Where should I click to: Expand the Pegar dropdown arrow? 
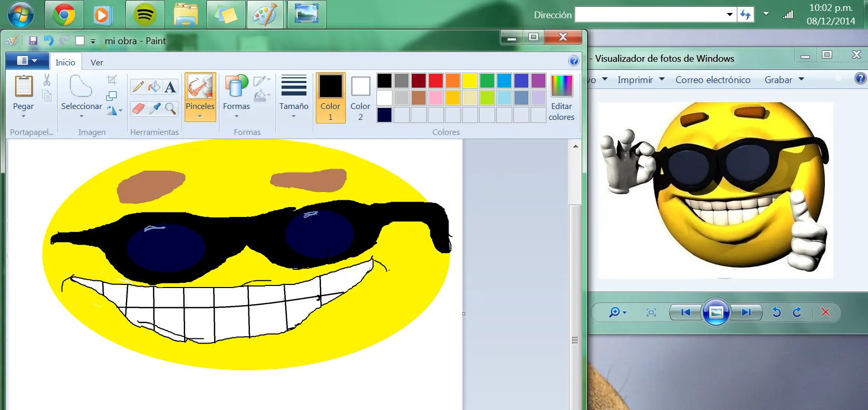coord(23,116)
